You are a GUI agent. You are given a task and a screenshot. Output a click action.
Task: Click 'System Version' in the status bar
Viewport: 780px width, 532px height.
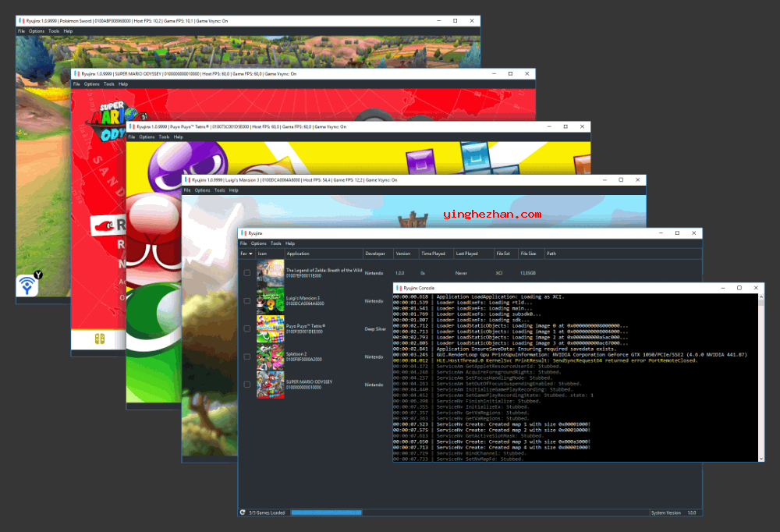(x=665, y=512)
